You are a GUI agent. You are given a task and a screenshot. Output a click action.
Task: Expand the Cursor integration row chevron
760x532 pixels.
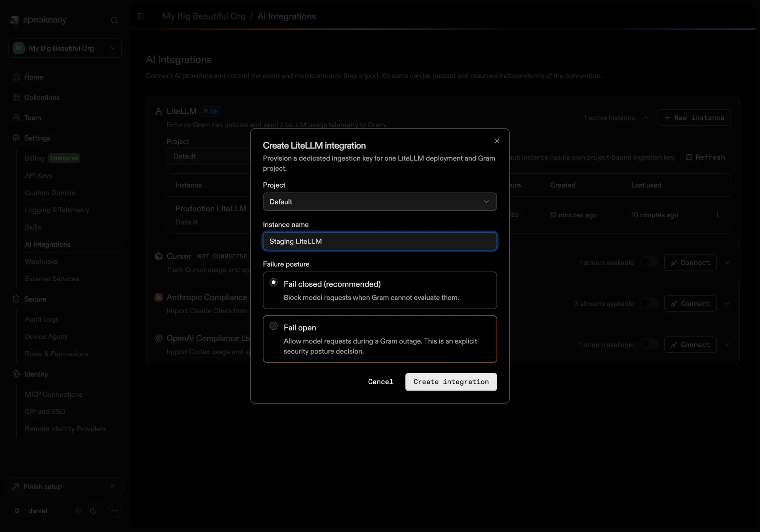pyautogui.click(x=727, y=263)
